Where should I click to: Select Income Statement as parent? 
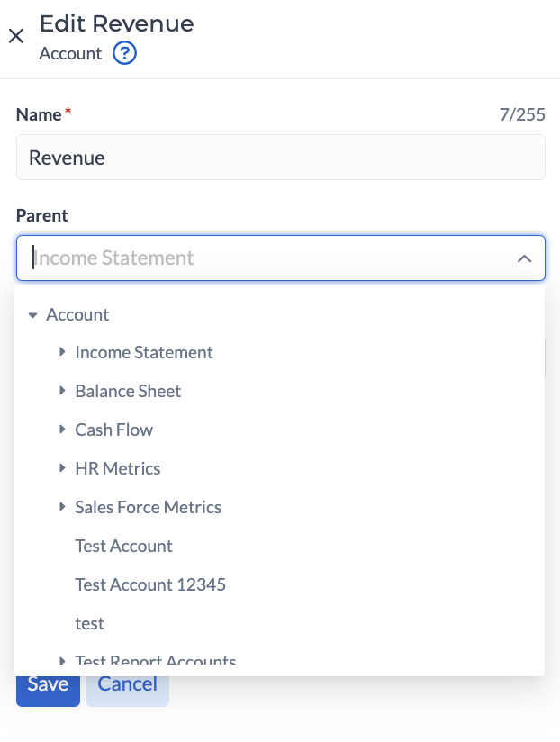(x=144, y=352)
